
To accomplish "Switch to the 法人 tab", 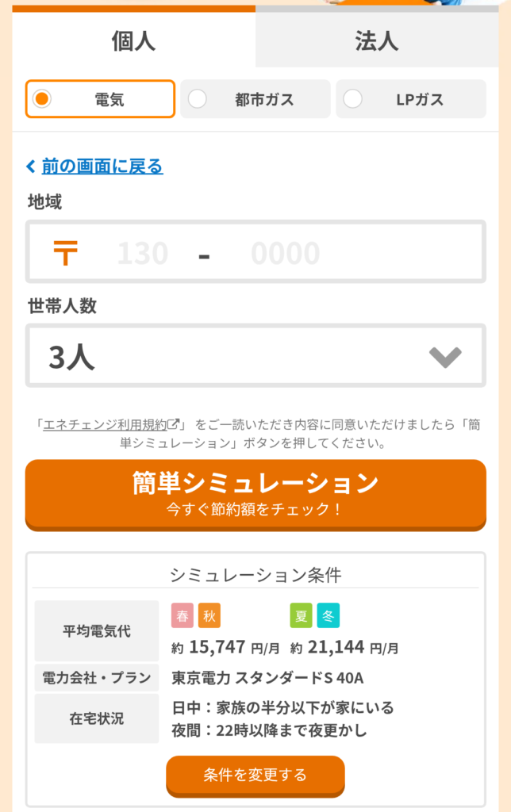I will [376, 41].
